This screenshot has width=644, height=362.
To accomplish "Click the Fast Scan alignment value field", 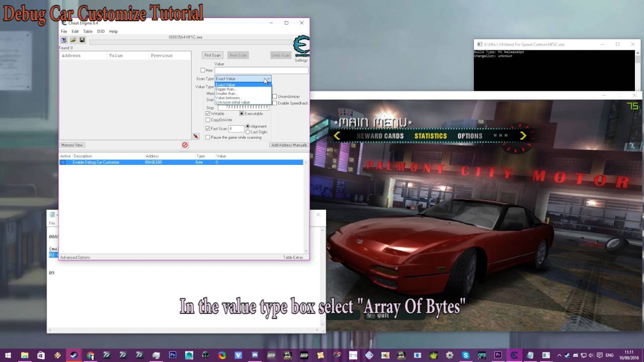I will pos(236,129).
